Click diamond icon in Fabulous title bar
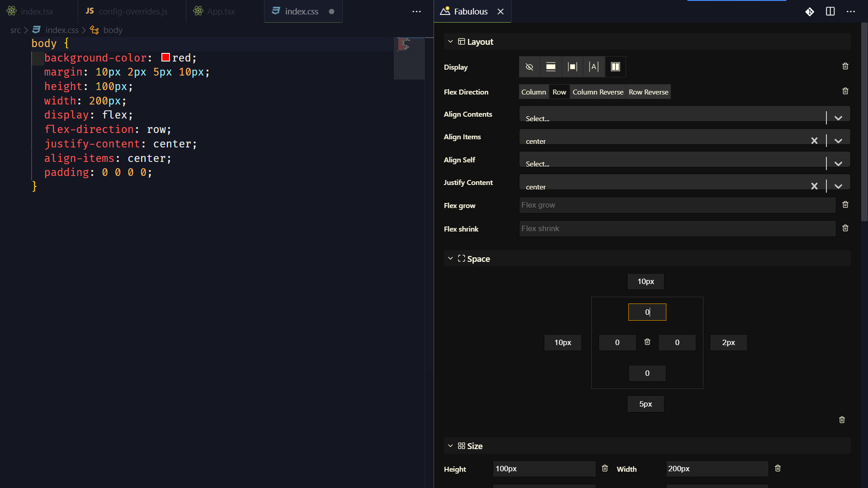 click(x=810, y=11)
